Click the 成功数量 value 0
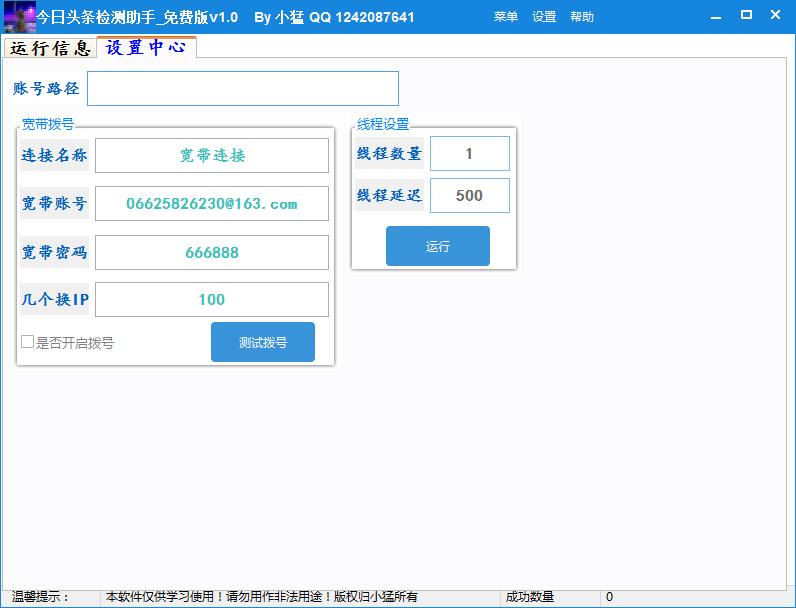Screen dimensions: 796x608 pyautogui.click(x=609, y=597)
